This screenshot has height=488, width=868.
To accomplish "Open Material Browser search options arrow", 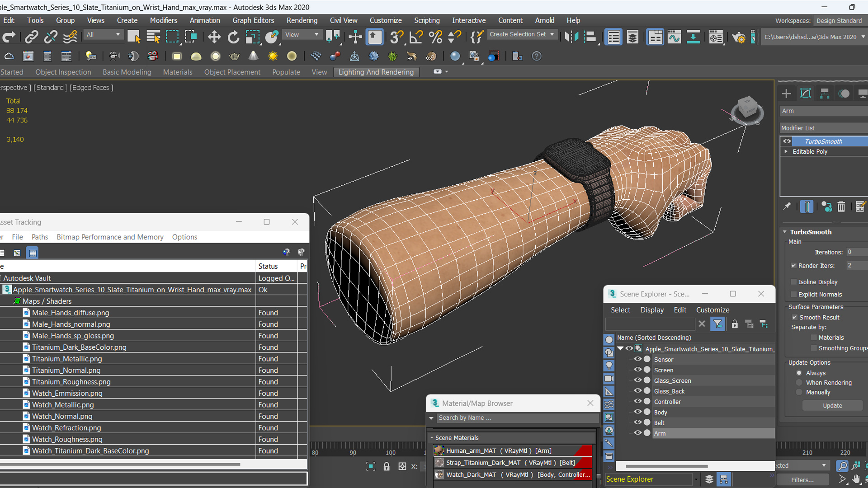I will 431,418.
